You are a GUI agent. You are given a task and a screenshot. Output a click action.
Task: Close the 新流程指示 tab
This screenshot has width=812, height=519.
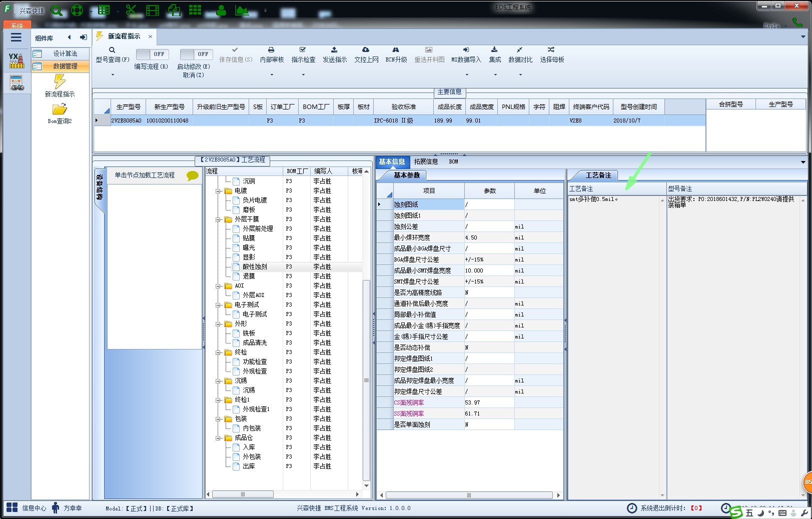click(150, 36)
